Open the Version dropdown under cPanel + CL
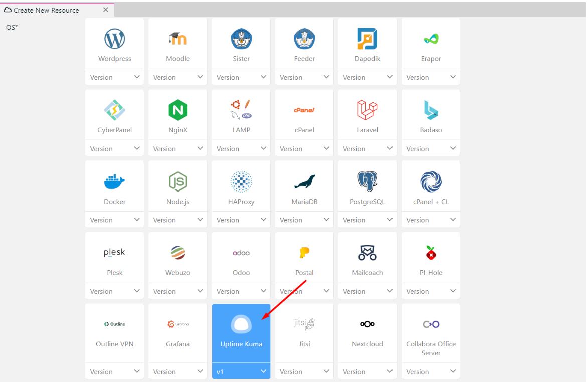Viewport: 588px width, 382px height. [x=431, y=220]
